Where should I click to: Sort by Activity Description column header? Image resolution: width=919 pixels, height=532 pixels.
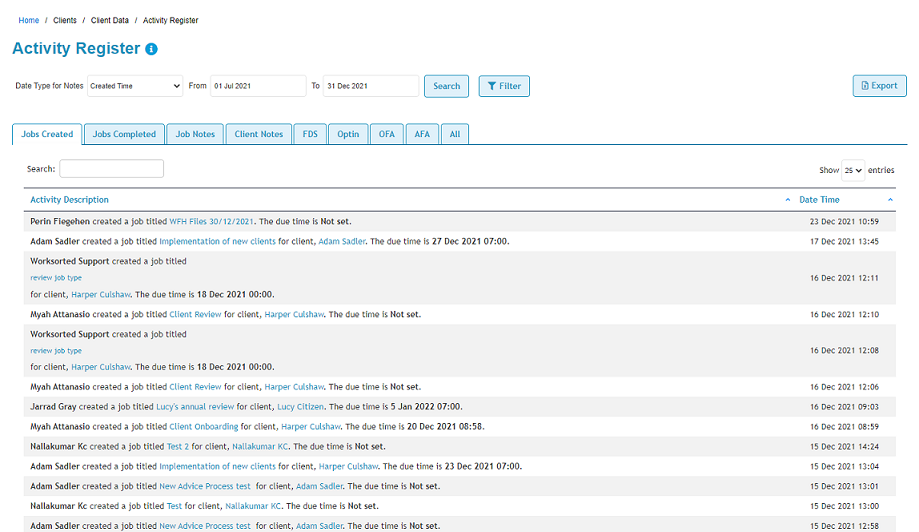pyautogui.click(x=69, y=200)
